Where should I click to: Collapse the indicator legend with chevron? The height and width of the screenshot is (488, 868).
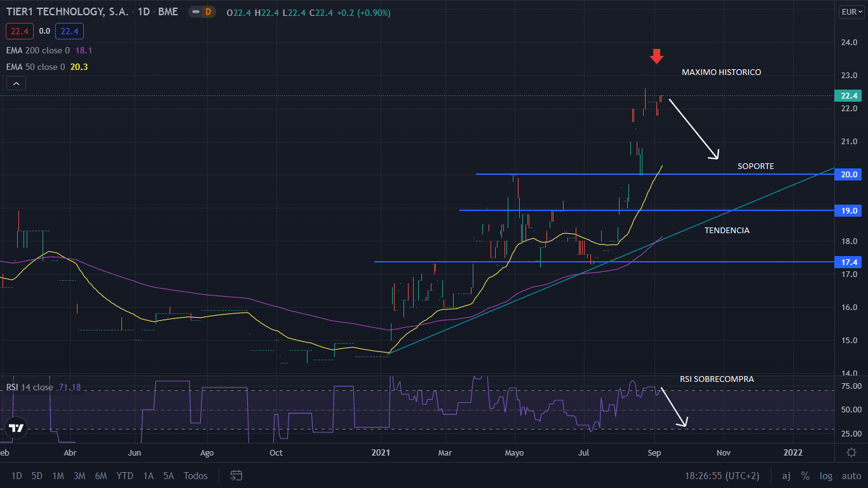tap(17, 83)
